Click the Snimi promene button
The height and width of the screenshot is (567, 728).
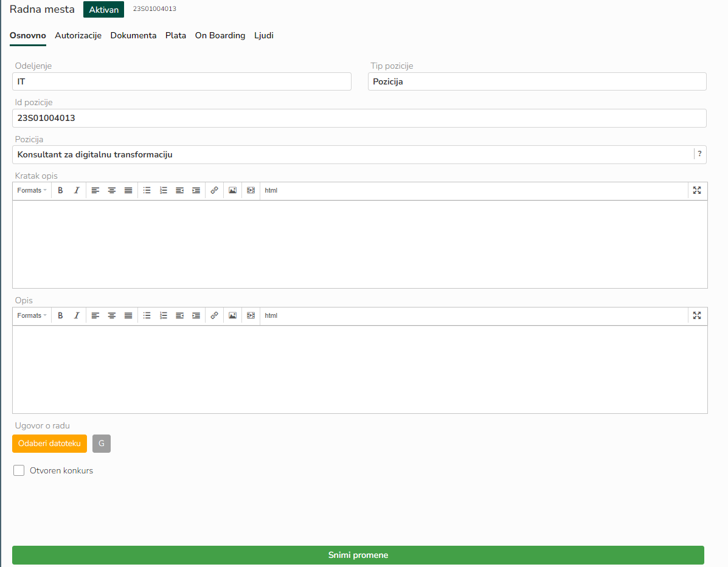(x=358, y=555)
